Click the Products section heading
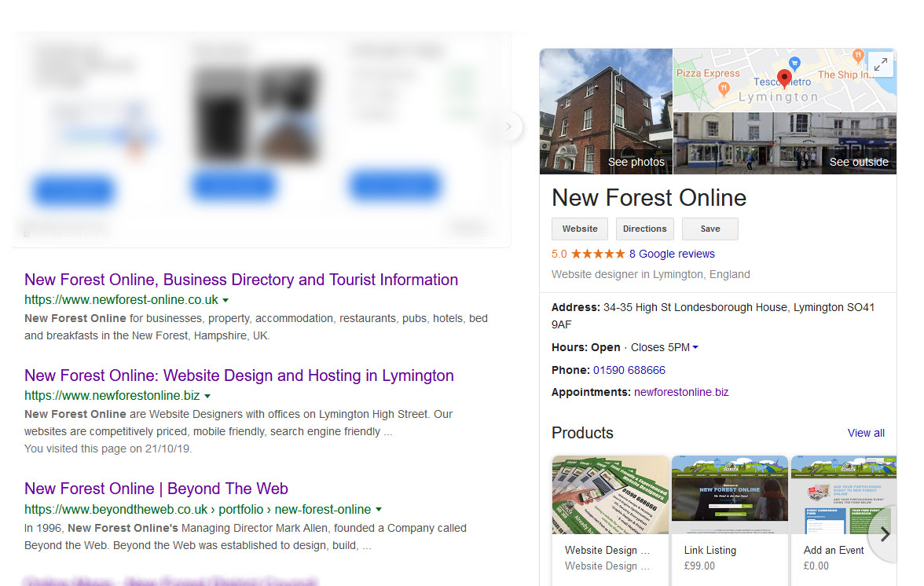The height and width of the screenshot is (586, 924). (582, 433)
